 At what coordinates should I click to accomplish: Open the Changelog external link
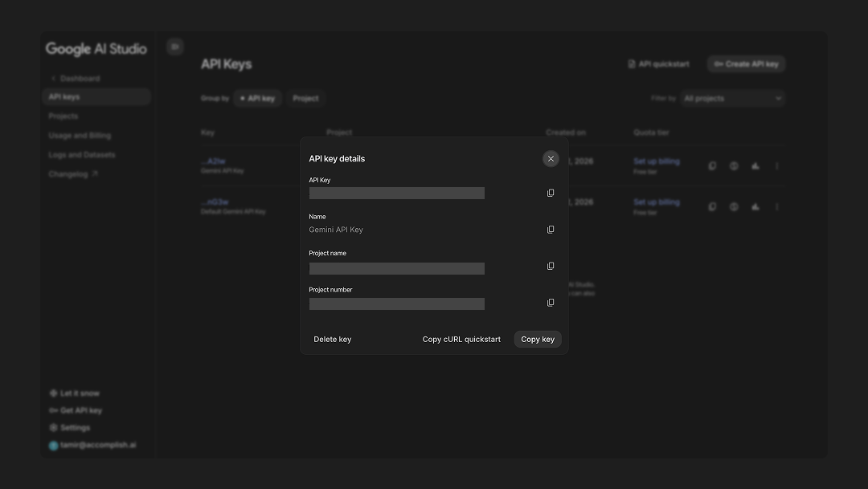73,174
